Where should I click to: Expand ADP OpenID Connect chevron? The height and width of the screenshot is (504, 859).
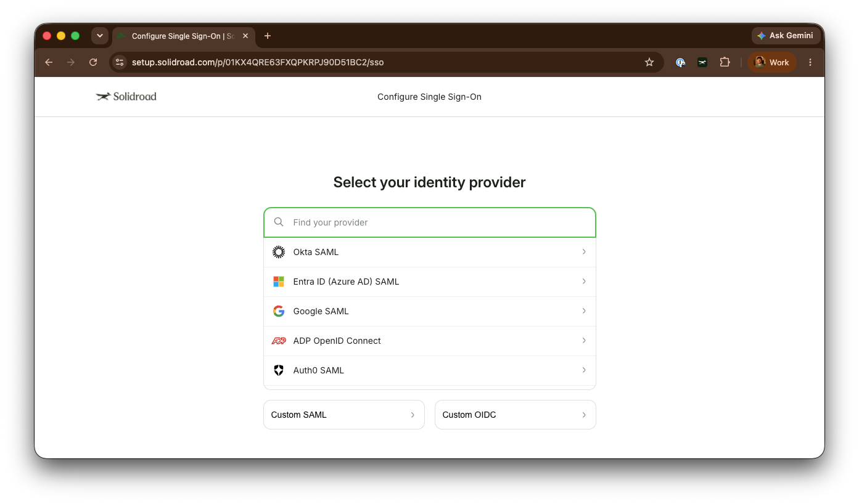point(583,341)
